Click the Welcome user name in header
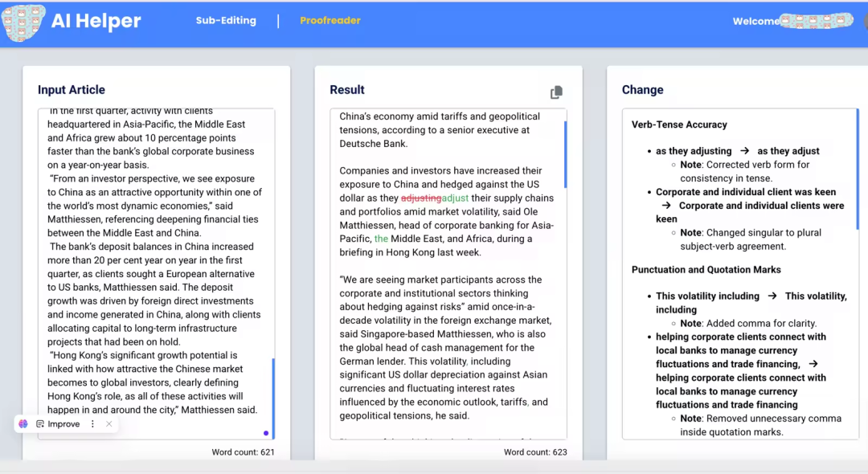 tap(816, 21)
